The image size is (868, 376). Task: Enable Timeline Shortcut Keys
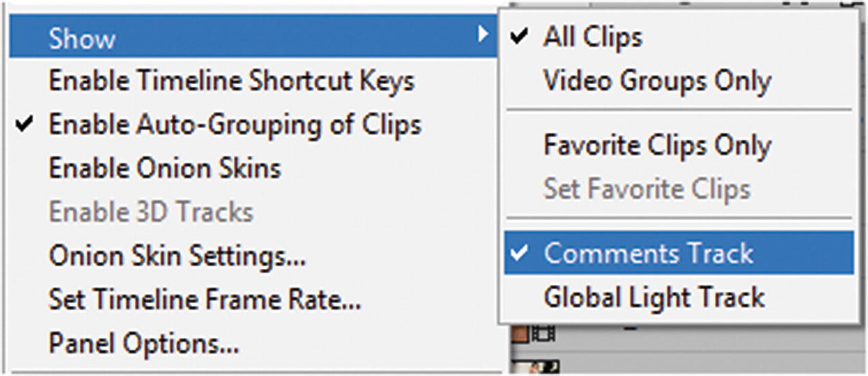231,81
